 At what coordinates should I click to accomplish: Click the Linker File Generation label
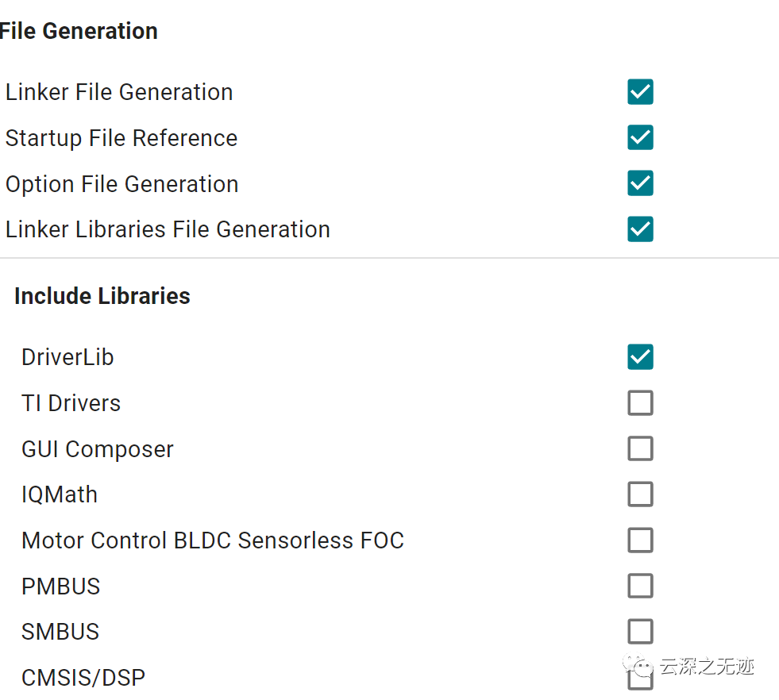tap(119, 92)
